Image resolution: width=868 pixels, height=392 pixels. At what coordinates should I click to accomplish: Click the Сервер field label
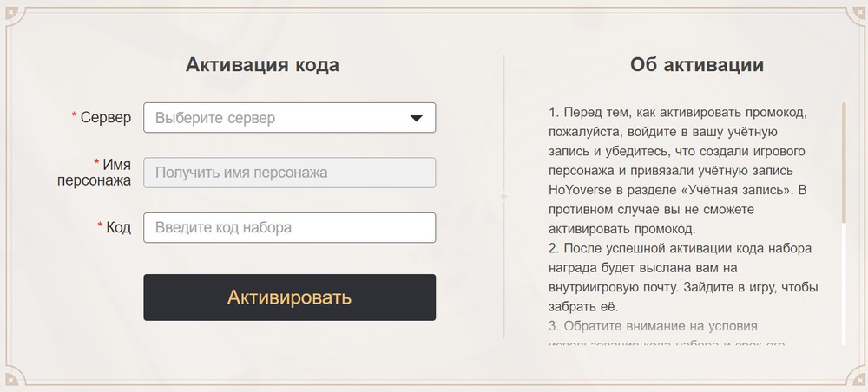105,117
